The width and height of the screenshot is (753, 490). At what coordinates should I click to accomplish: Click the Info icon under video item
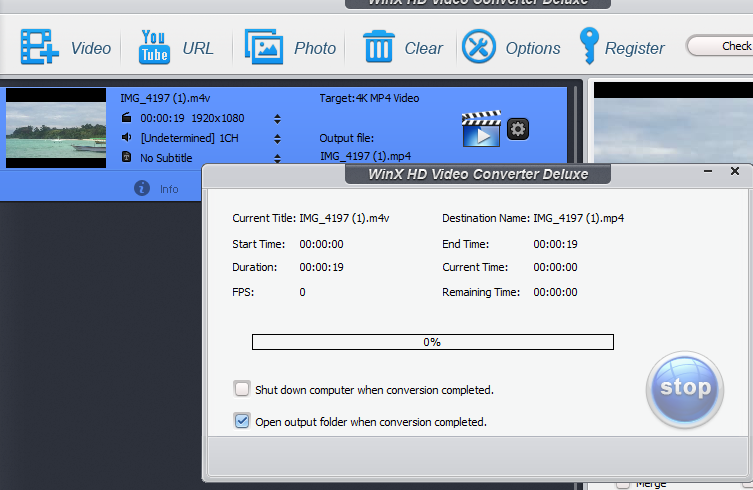pyautogui.click(x=142, y=188)
